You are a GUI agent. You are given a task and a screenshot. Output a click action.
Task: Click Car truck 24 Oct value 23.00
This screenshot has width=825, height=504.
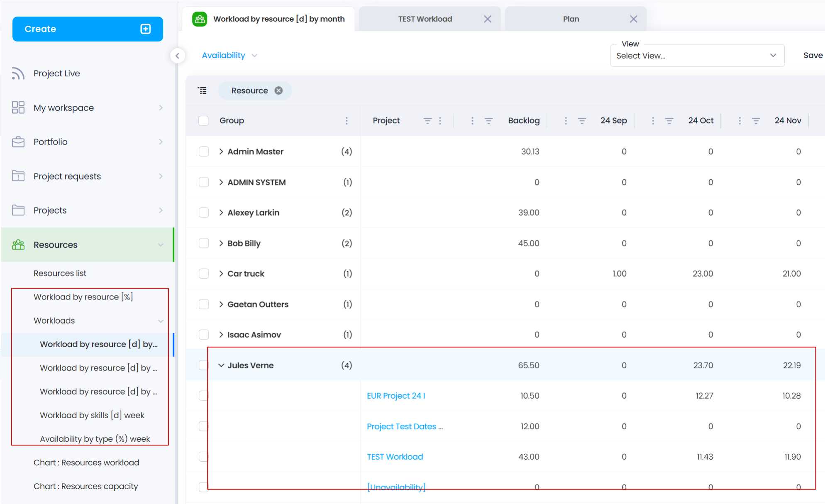[x=703, y=273]
